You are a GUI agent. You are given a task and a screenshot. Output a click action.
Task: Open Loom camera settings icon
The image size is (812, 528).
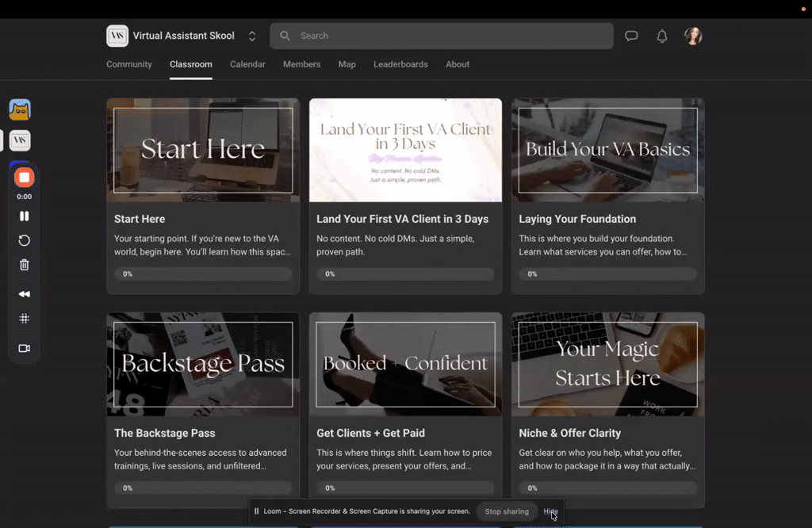[24, 348]
